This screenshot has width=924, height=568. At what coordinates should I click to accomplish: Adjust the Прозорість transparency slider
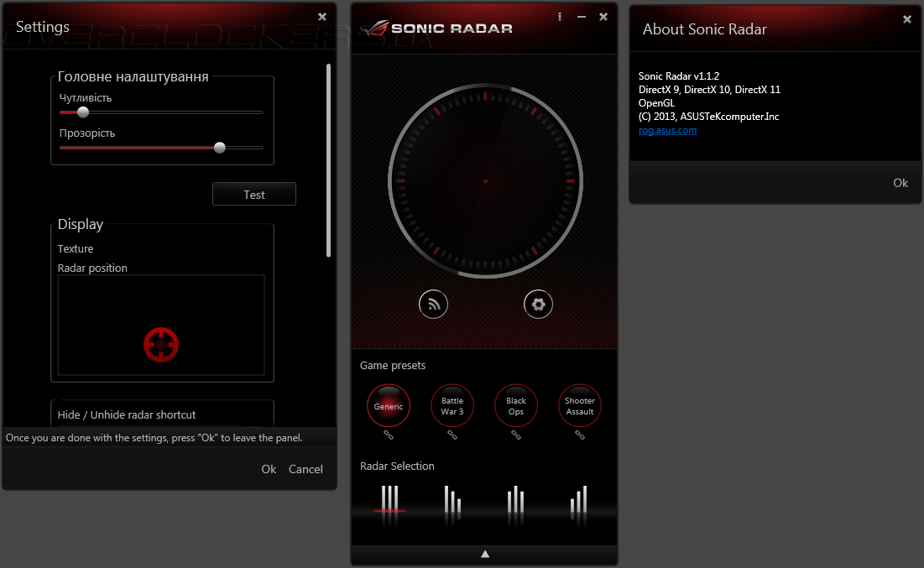point(161,148)
